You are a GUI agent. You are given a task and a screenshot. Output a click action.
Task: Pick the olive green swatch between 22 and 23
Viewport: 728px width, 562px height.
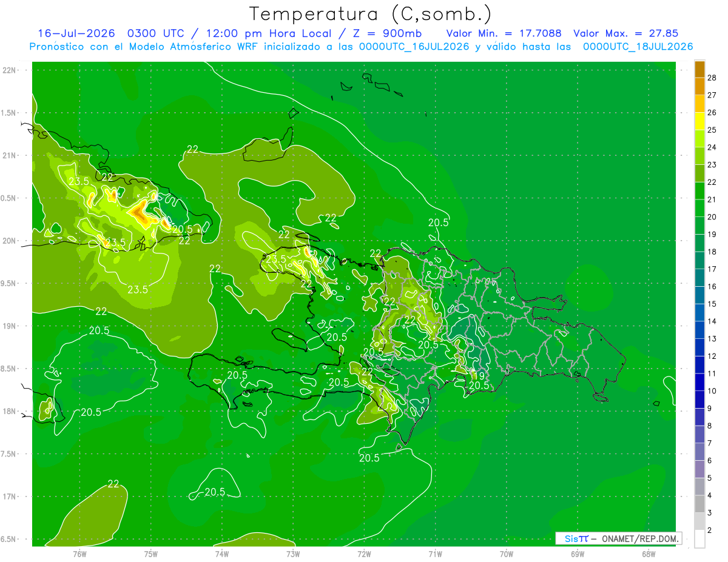pos(699,173)
